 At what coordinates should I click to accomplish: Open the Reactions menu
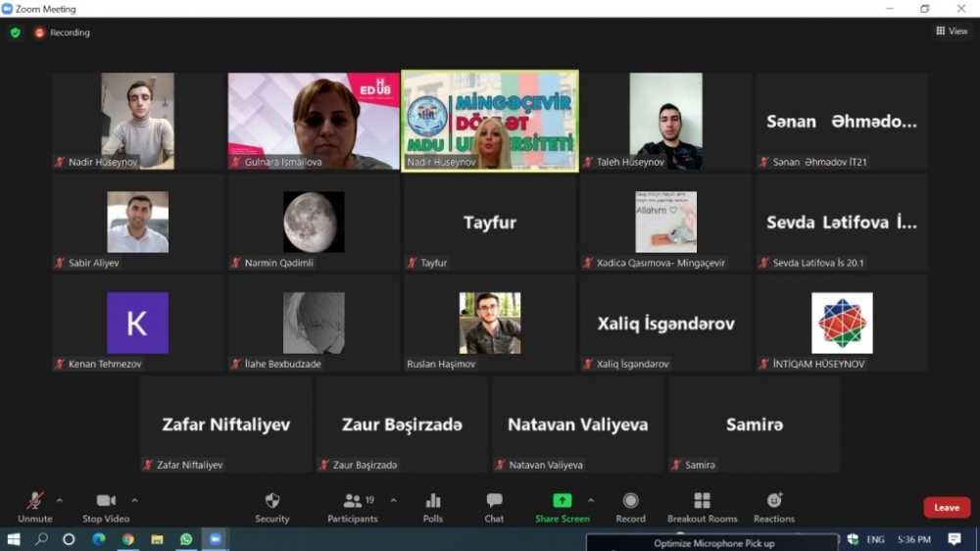(774, 506)
